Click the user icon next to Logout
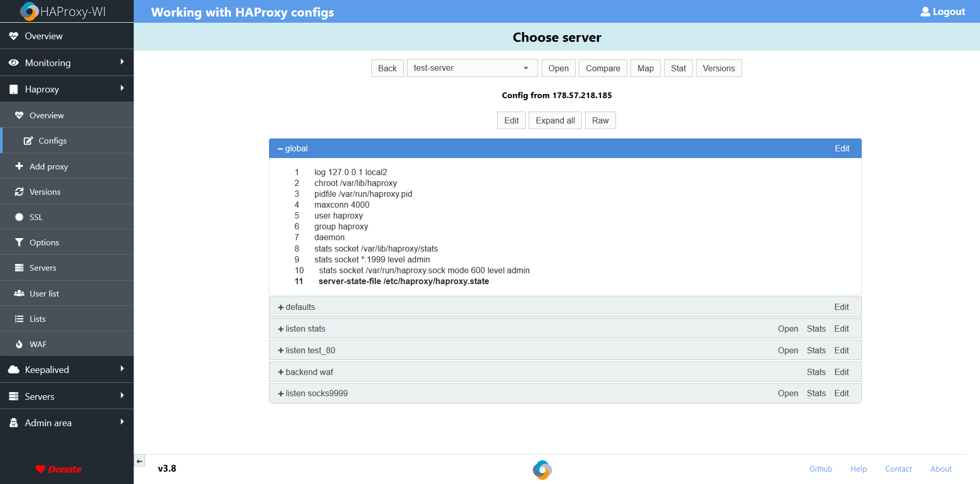This screenshot has height=484, width=980. point(925,11)
